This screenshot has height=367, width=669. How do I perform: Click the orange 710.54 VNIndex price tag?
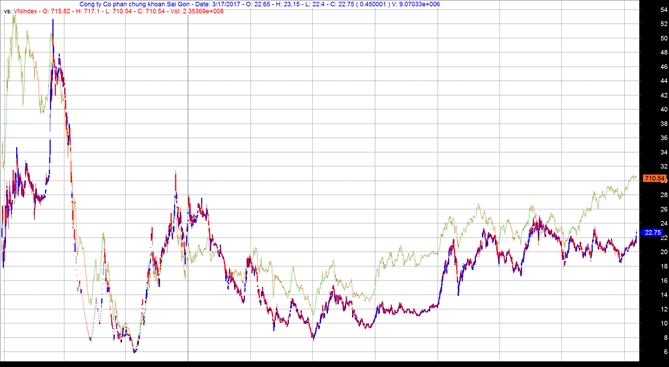click(654, 178)
